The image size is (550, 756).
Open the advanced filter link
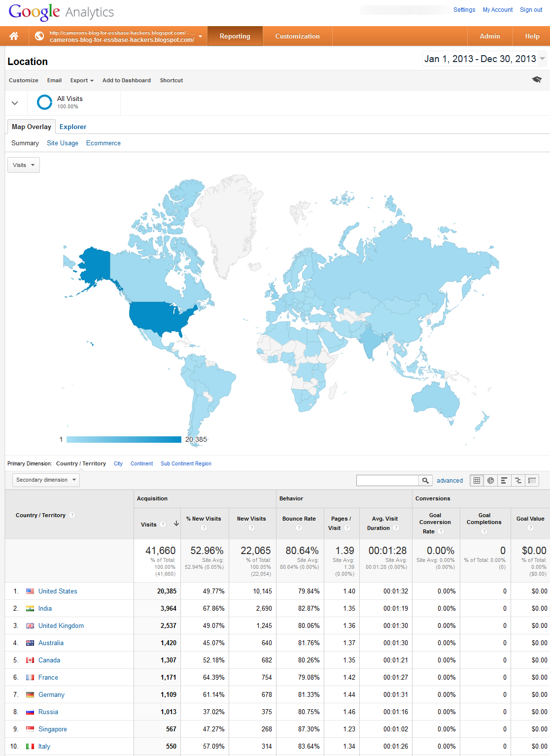450,481
